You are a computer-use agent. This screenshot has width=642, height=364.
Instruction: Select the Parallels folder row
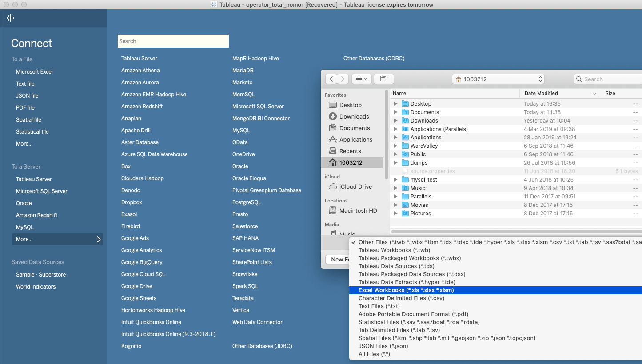(x=516, y=197)
